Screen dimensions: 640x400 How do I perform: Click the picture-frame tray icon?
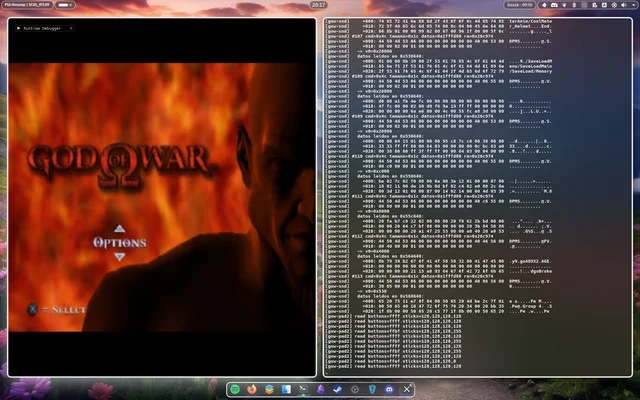[604, 5]
